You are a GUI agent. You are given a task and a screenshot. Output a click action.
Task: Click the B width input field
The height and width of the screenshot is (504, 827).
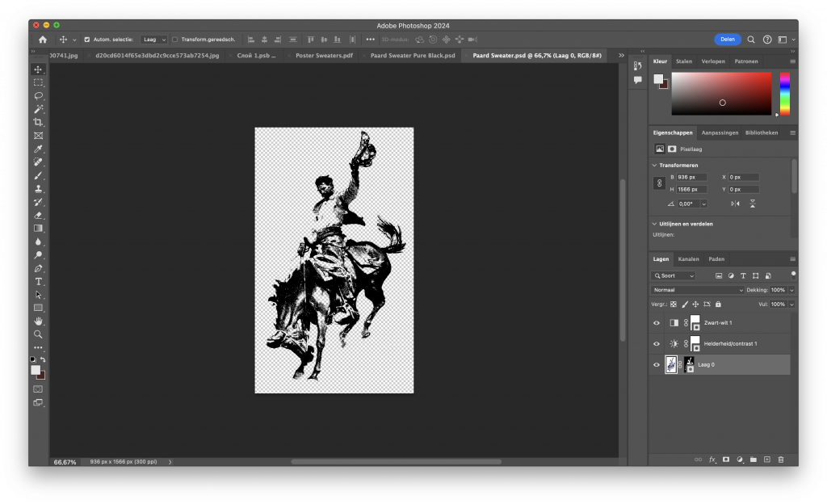click(691, 177)
